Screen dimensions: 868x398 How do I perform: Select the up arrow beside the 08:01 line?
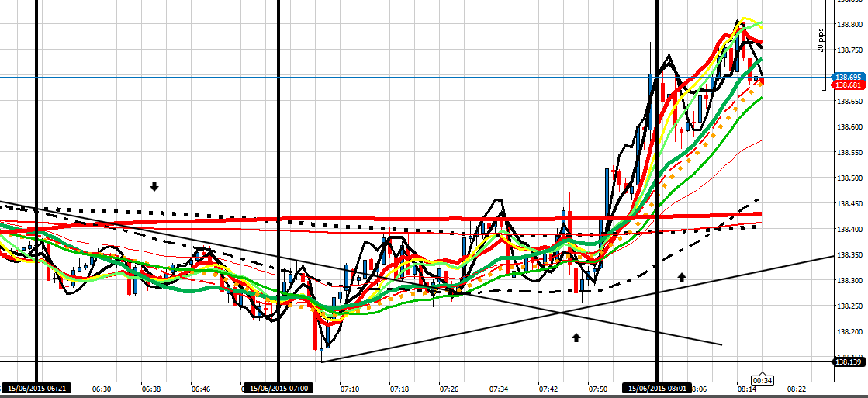[682, 277]
